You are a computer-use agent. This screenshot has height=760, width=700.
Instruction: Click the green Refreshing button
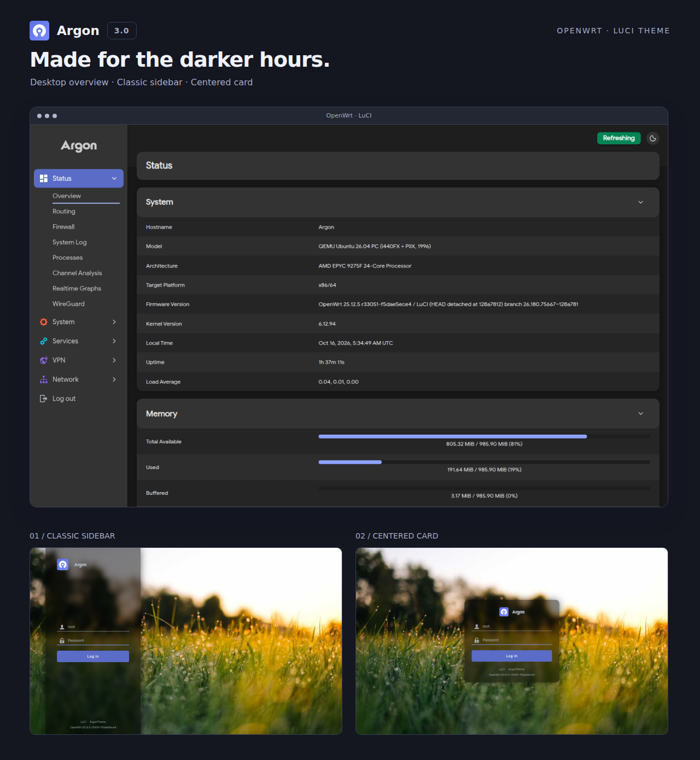pyautogui.click(x=619, y=138)
